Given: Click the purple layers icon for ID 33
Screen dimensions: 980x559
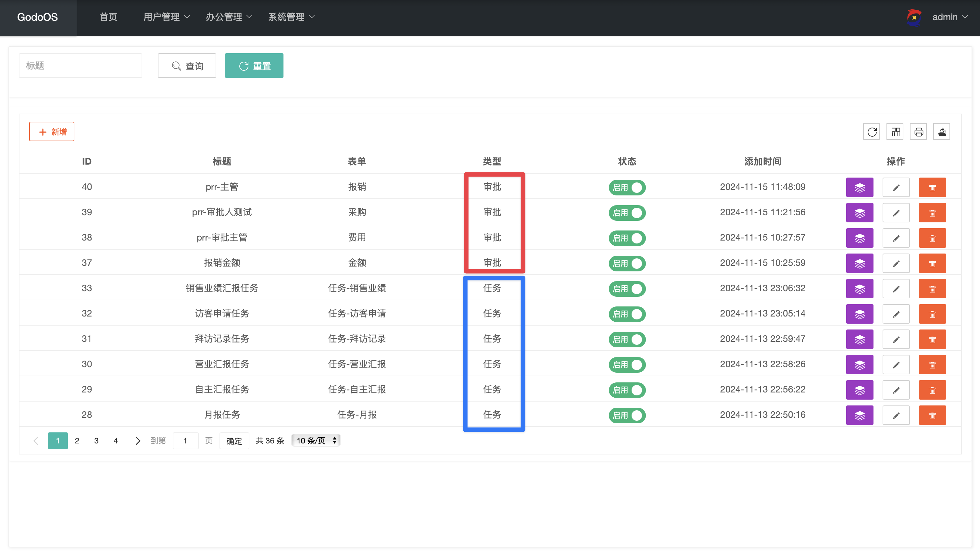Looking at the screenshot, I should [x=860, y=289].
